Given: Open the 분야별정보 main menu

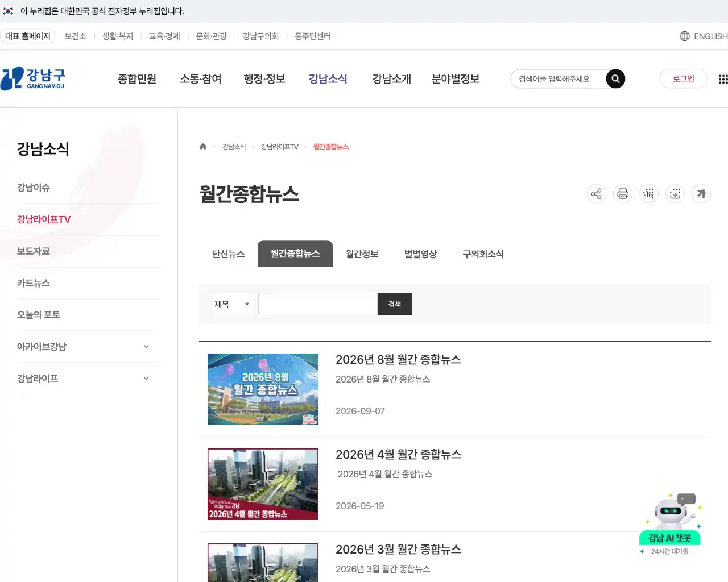Looking at the screenshot, I should click(x=456, y=79).
